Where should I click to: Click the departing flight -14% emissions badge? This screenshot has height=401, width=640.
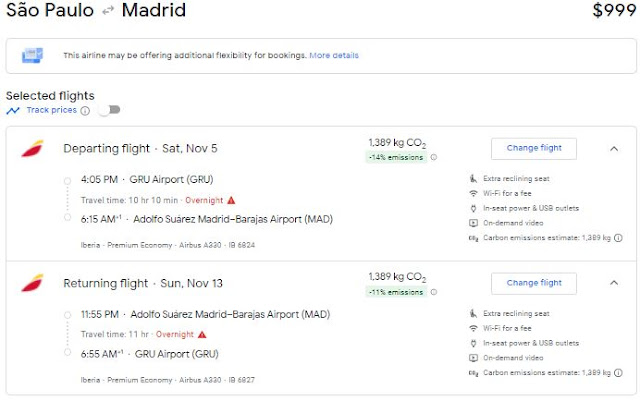tap(396, 157)
